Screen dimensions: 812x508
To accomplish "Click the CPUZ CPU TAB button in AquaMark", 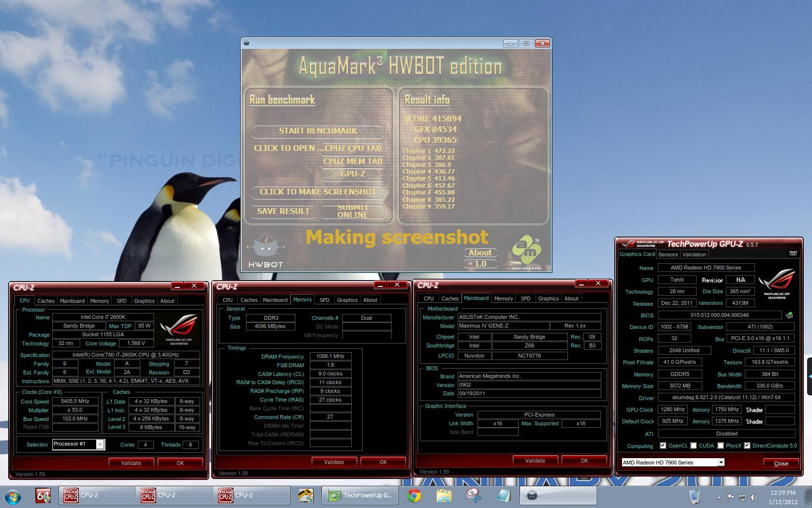I will tap(353, 148).
